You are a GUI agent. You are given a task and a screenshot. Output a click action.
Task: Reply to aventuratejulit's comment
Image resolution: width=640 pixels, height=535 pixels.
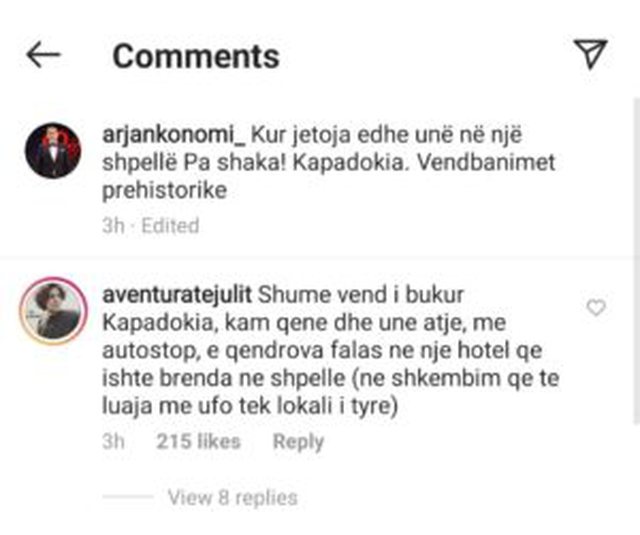click(298, 442)
